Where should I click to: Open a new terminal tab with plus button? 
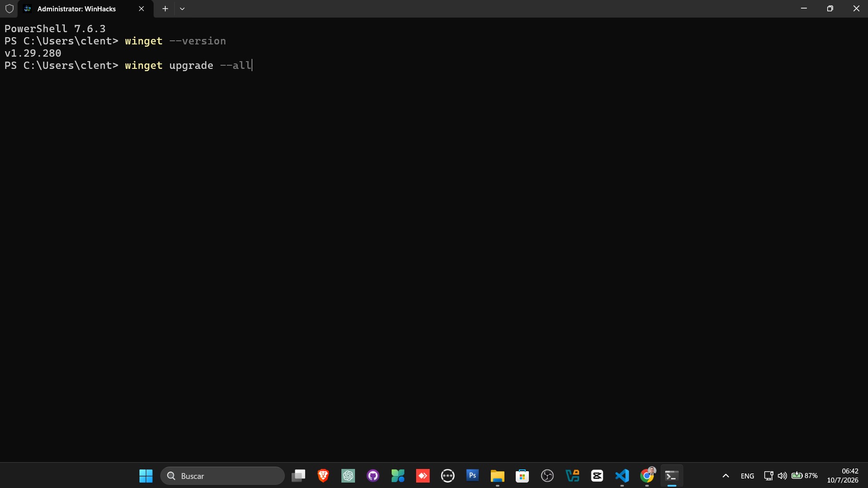click(x=165, y=9)
